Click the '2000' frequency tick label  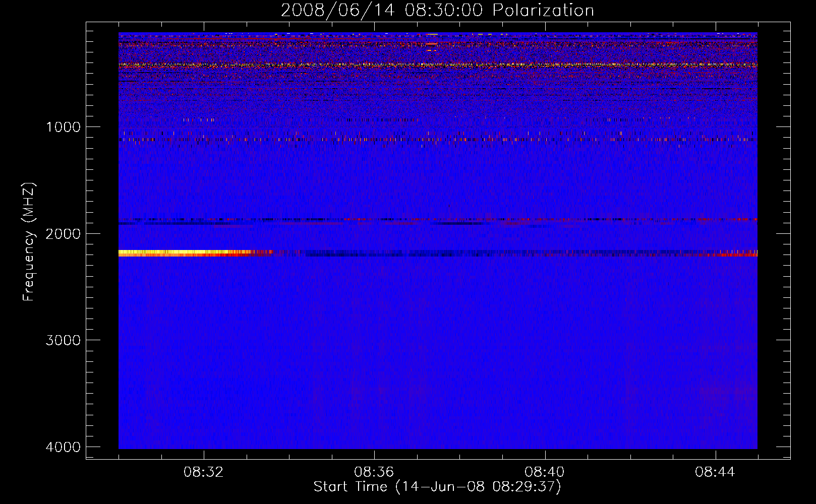click(x=63, y=233)
